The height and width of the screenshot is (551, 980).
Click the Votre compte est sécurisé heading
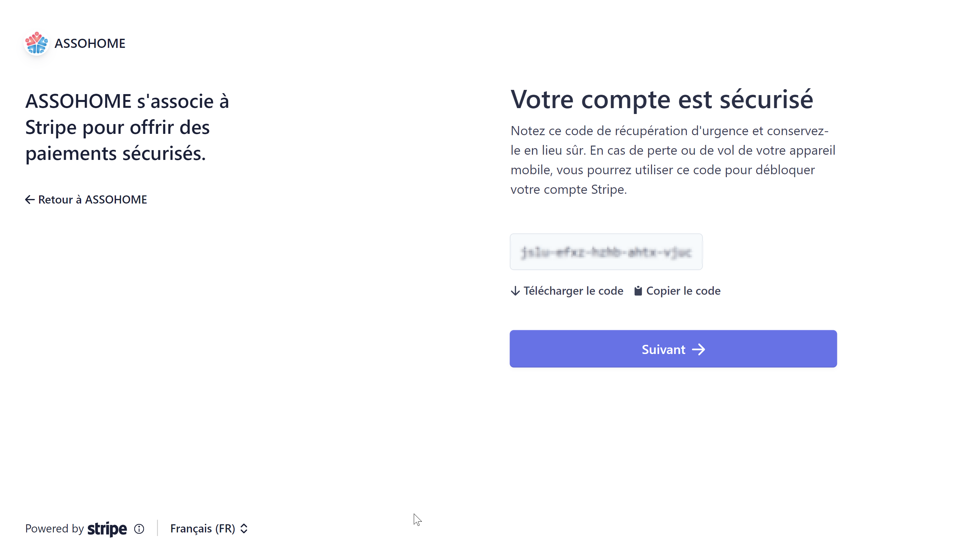(x=662, y=100)
